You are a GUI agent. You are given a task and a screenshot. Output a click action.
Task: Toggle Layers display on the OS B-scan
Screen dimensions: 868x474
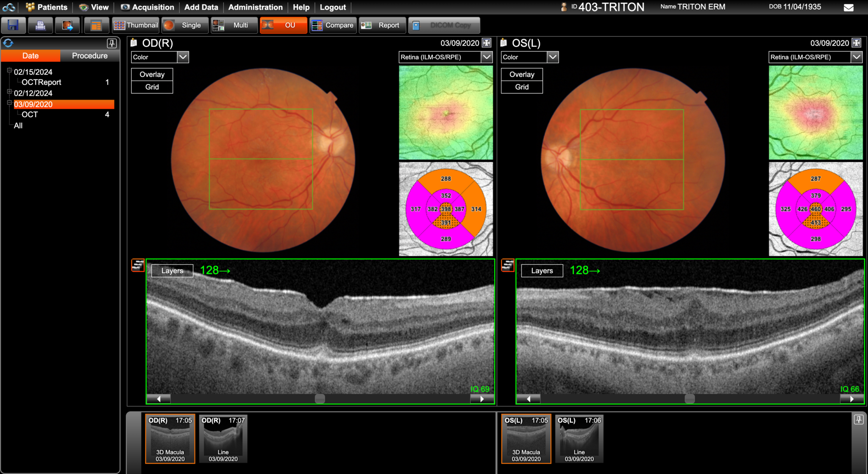click(x=542, y=270)
